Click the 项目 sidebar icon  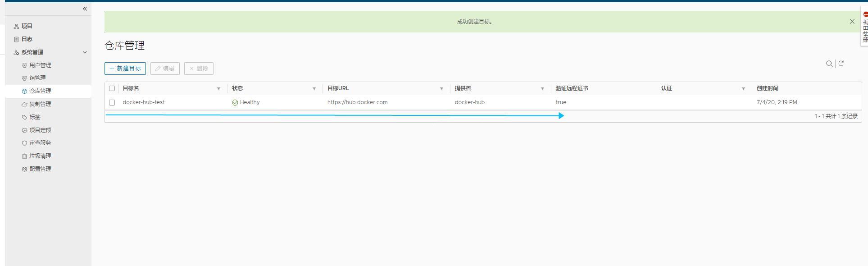click(x=16, y=27)
